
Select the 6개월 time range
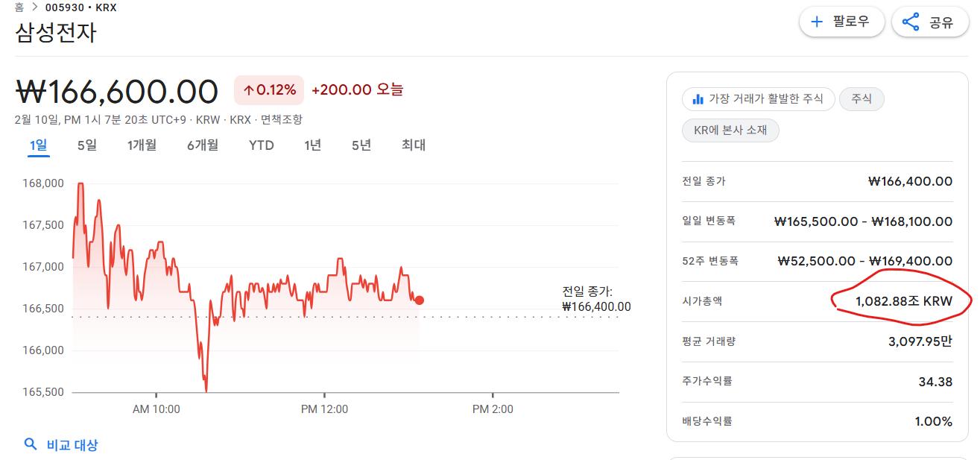point(203,145)
